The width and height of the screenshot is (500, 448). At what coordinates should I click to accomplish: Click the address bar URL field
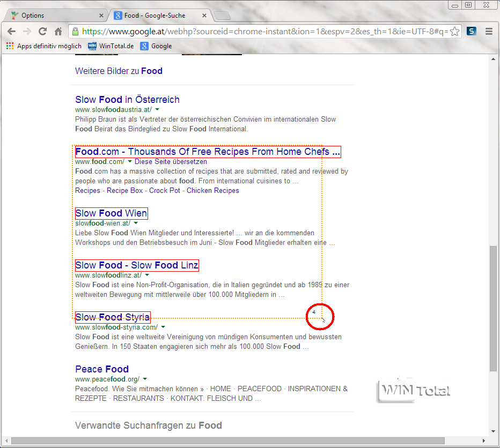point(264,31)
